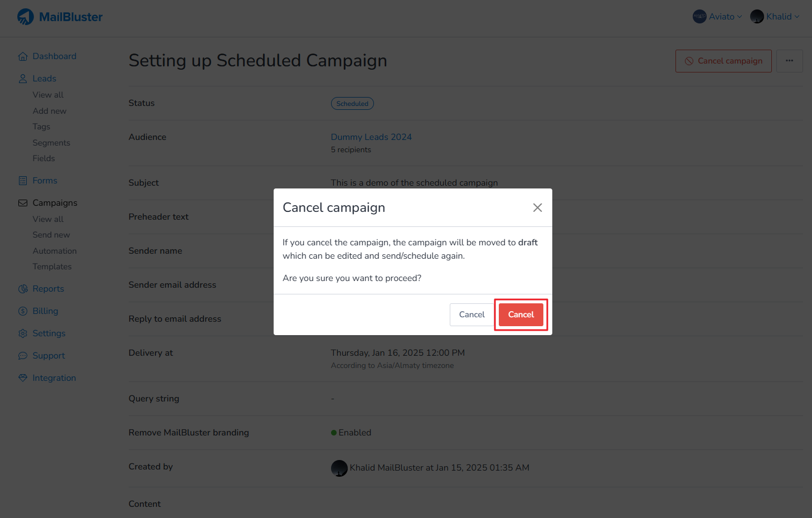Confirm cancellation with the red Cancel button
812x518 pixels.
click(521, 314)
